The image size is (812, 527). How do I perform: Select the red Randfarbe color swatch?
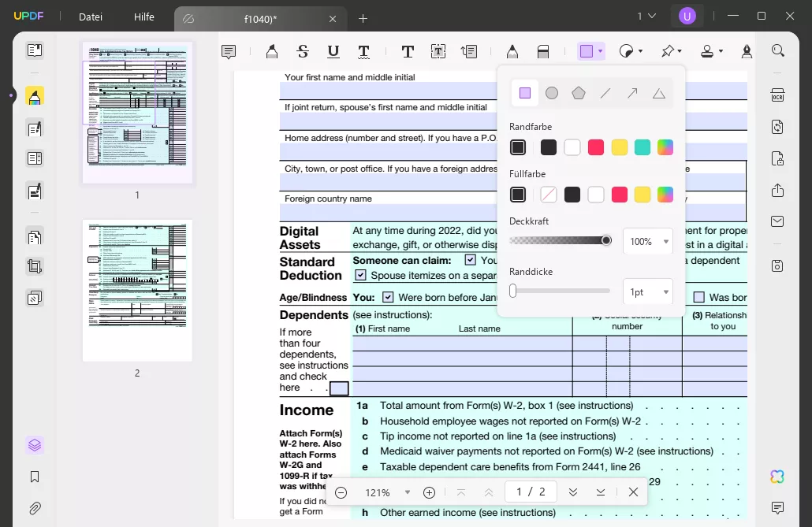[x=596, y=147]
